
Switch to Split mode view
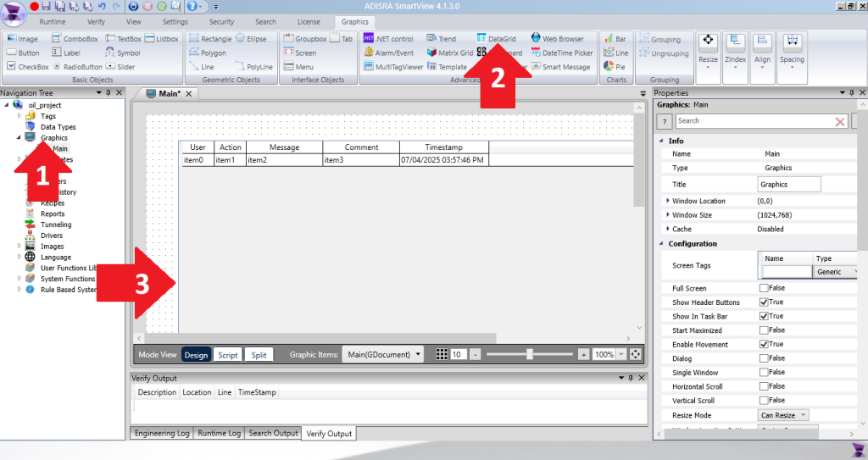click(259, 355)
